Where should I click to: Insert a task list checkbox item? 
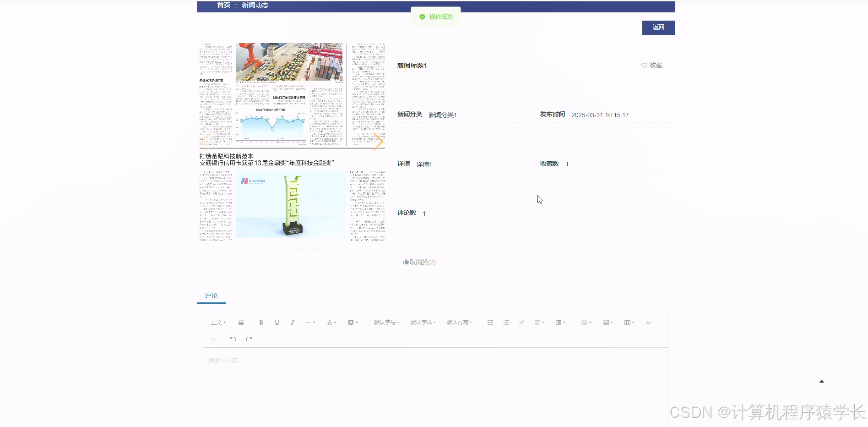point(521,322)
